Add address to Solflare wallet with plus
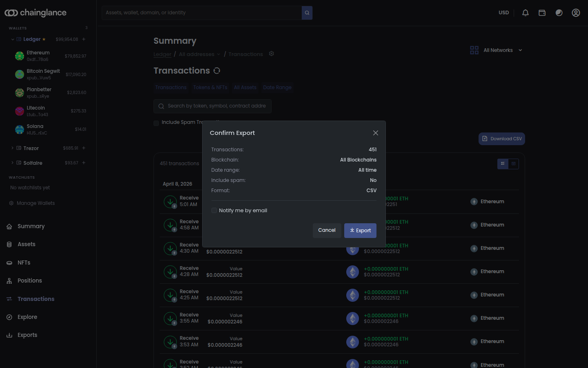The width and height of the screenshot is (588, 368). tap(84, 163)
